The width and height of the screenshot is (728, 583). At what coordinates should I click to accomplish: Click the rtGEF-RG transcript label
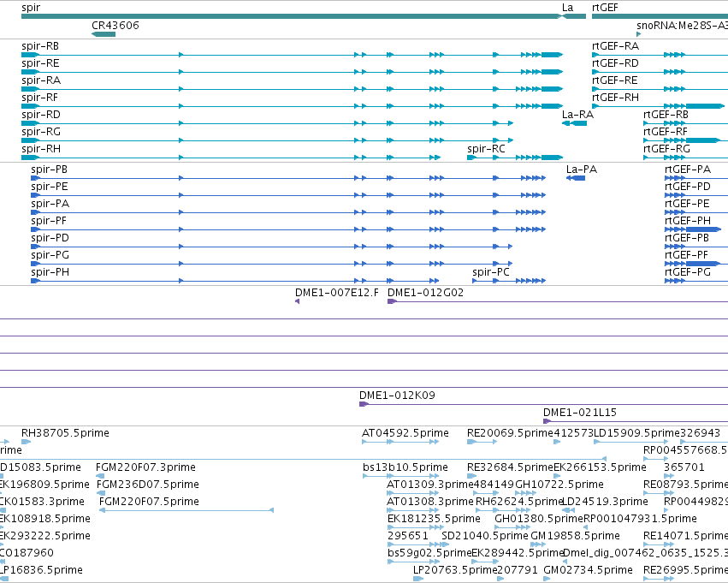[666, 149]
